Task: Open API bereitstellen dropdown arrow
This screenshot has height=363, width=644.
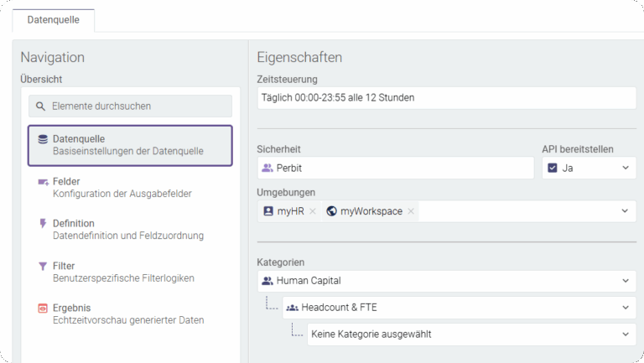Action: (626, 168)
